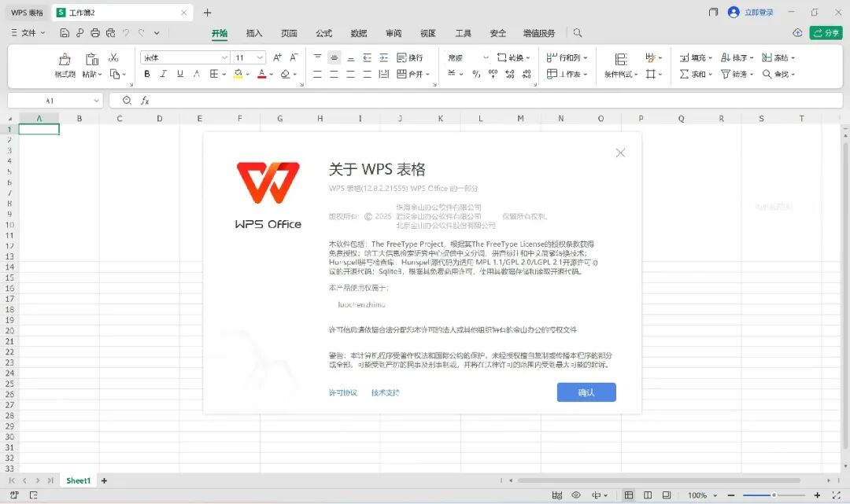Click the percent style icon
This screenshot has height=504, width=850.
[476, 74]
